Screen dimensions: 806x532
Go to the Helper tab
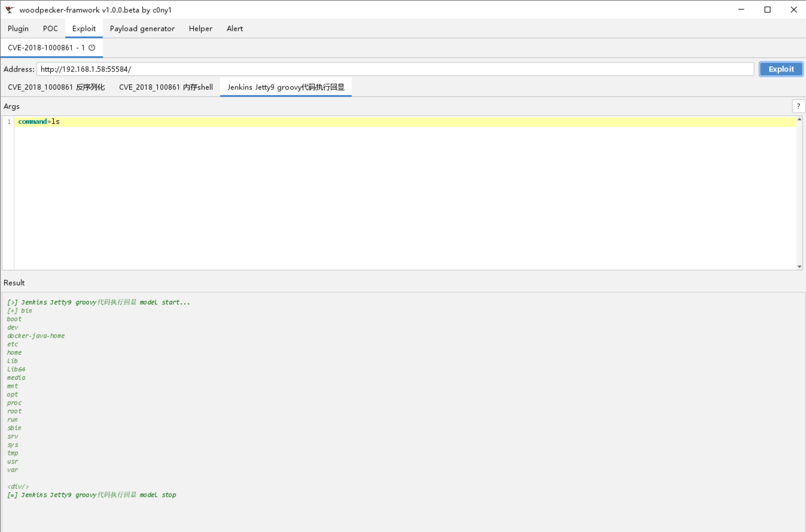(x=200, y=28)
